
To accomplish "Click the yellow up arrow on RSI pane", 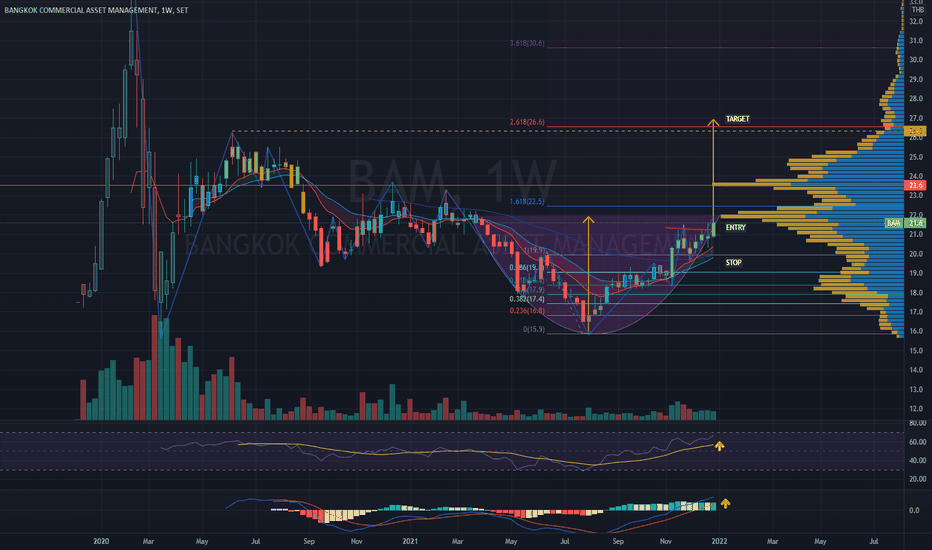I will [x=719, y=445].
